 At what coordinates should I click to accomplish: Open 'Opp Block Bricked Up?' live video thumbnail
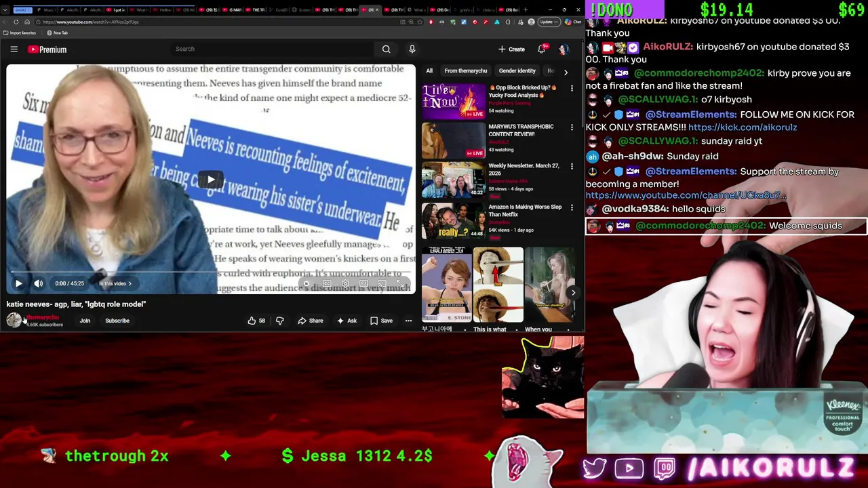click(454, 101)
